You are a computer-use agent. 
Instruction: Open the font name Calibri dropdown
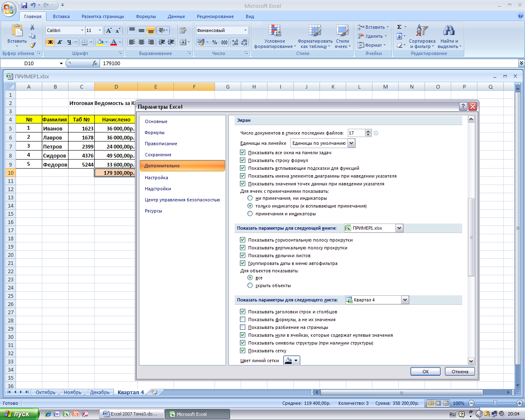(82, 30)
